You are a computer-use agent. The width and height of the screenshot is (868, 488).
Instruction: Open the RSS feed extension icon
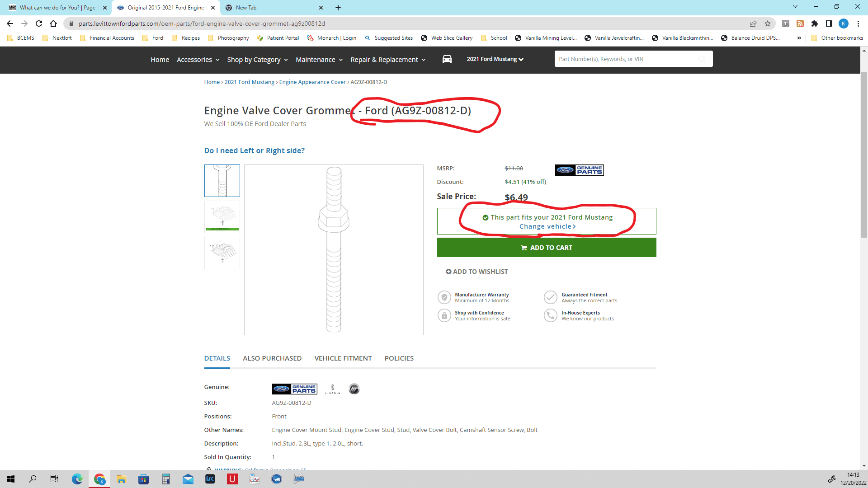800,23
